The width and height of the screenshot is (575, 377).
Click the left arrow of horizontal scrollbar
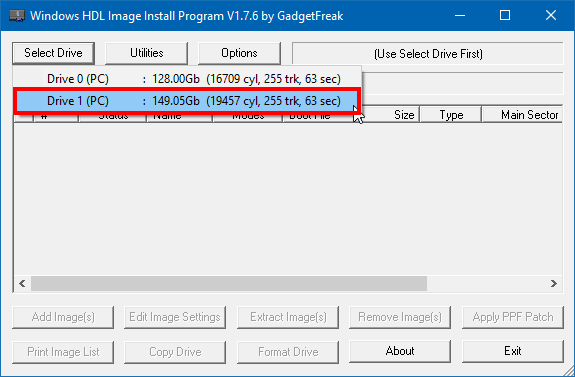22,283
